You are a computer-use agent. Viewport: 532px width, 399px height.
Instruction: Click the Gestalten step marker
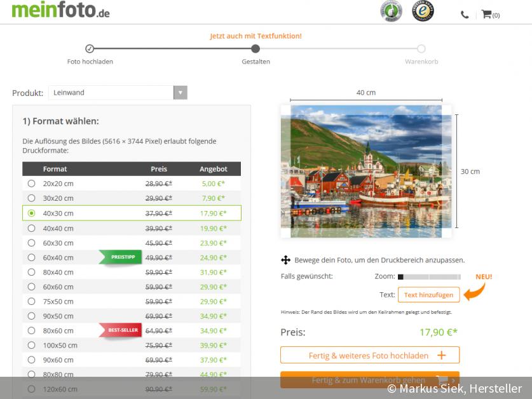point(256,49)
